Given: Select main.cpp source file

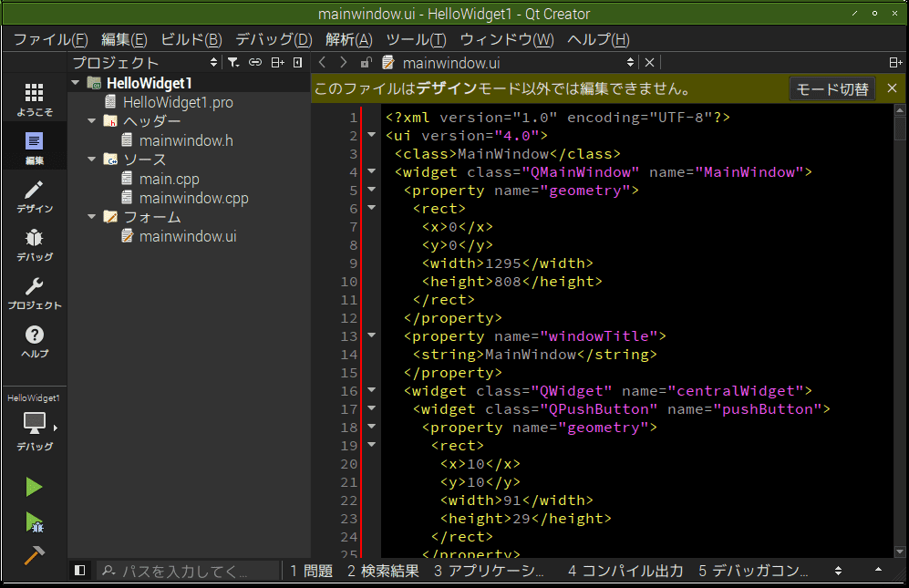Looking at the screenshot, I should pyautogui.click(x=169, y=180).
